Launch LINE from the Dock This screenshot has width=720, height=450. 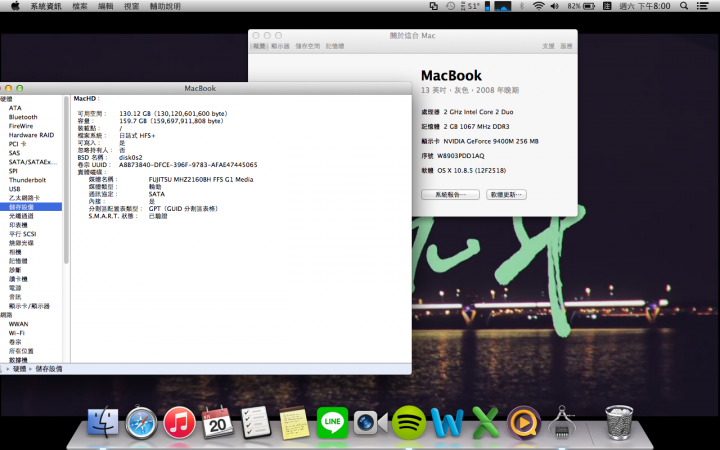click(332, 422)
